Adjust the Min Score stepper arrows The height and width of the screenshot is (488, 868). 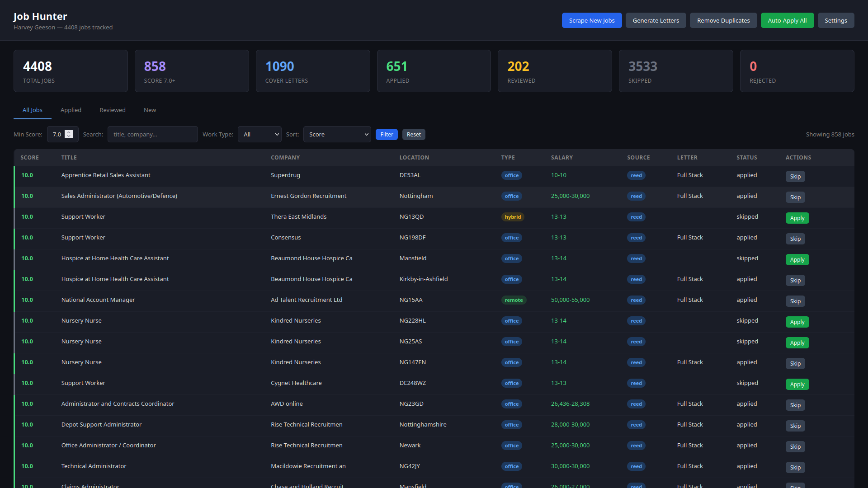click(x=69, y=134)
